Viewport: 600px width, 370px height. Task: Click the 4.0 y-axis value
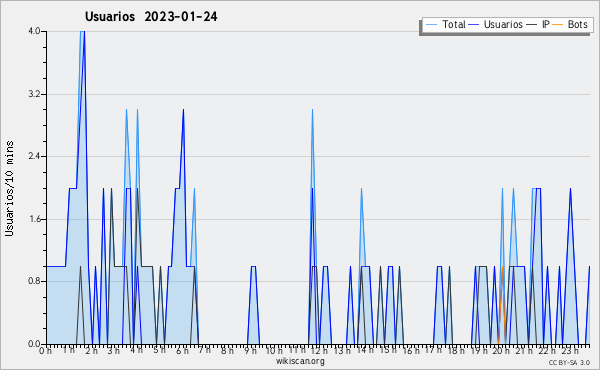tap(34, 31)
